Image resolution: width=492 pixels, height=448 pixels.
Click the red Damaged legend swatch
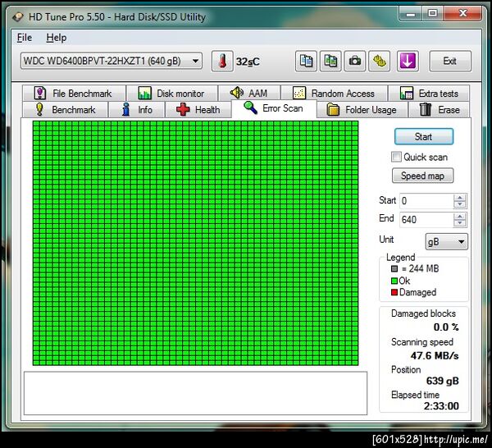click(394, 292)
